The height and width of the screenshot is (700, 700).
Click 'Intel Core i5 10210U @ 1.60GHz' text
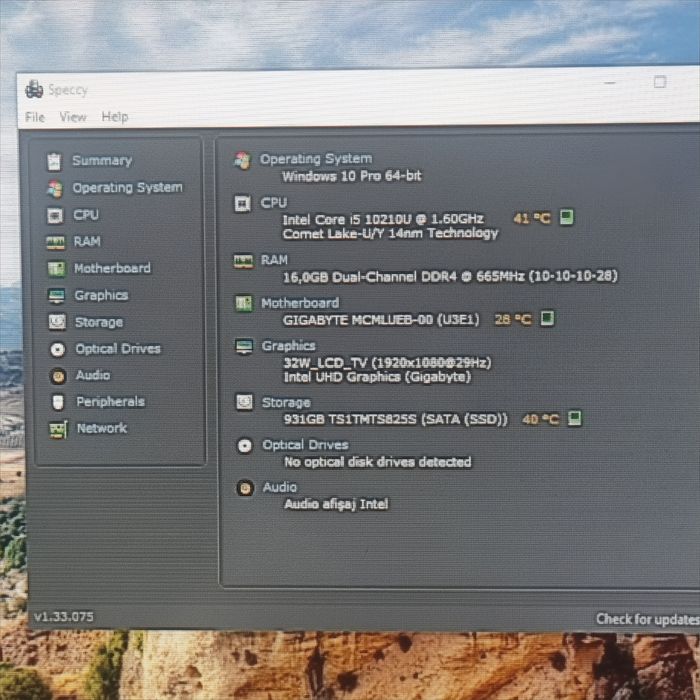(x=383, y=219)
